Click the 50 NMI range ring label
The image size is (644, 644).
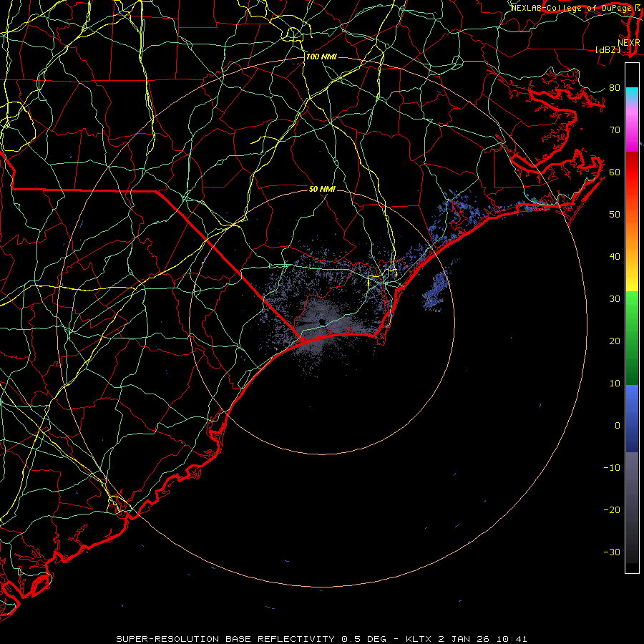323,189
